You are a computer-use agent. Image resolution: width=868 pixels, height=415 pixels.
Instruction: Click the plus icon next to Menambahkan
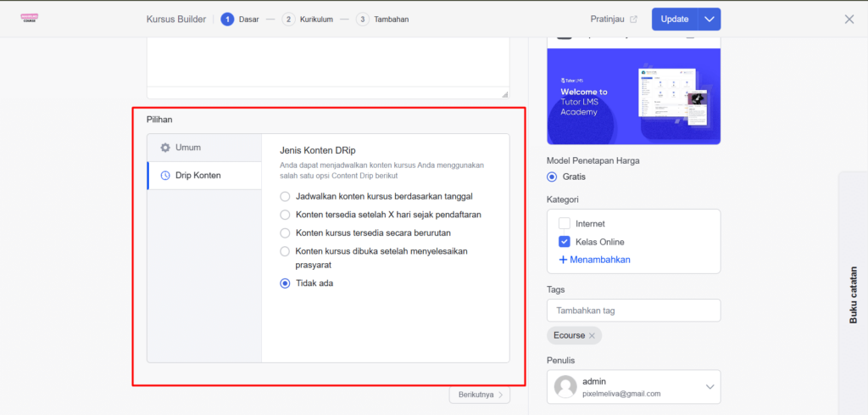point(563,260)
